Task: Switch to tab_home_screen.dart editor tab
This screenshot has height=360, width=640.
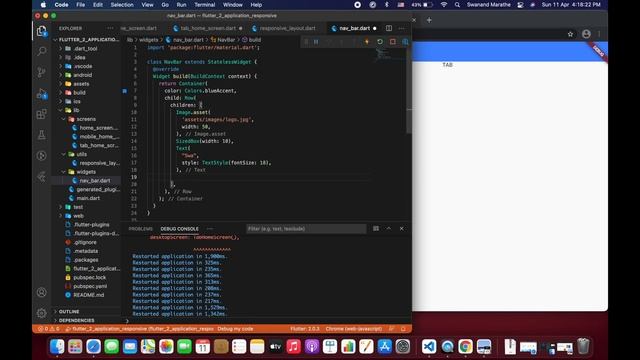Action: 208,28
